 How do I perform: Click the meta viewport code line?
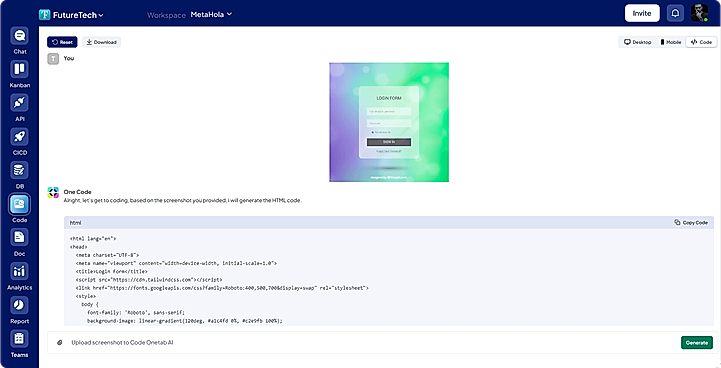(x=176, y=263)
